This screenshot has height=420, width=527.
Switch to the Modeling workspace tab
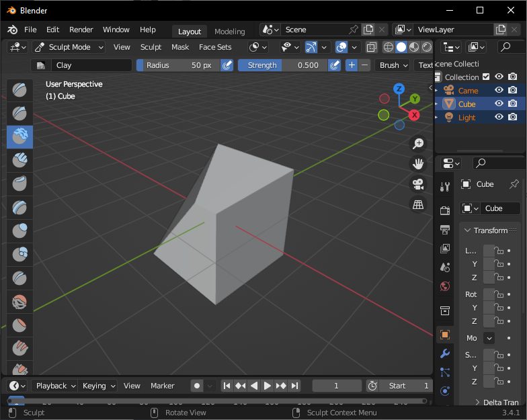point(229,32)
